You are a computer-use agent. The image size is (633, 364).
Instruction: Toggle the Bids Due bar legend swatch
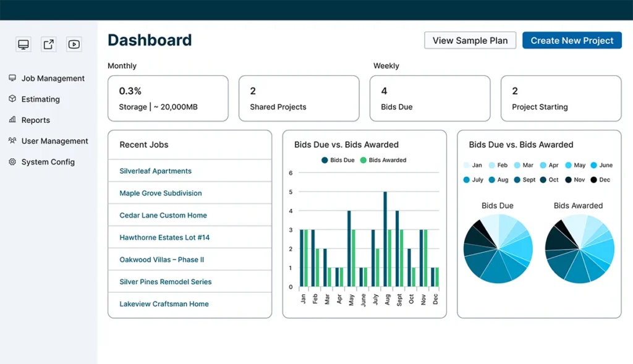tap(325, 160)
